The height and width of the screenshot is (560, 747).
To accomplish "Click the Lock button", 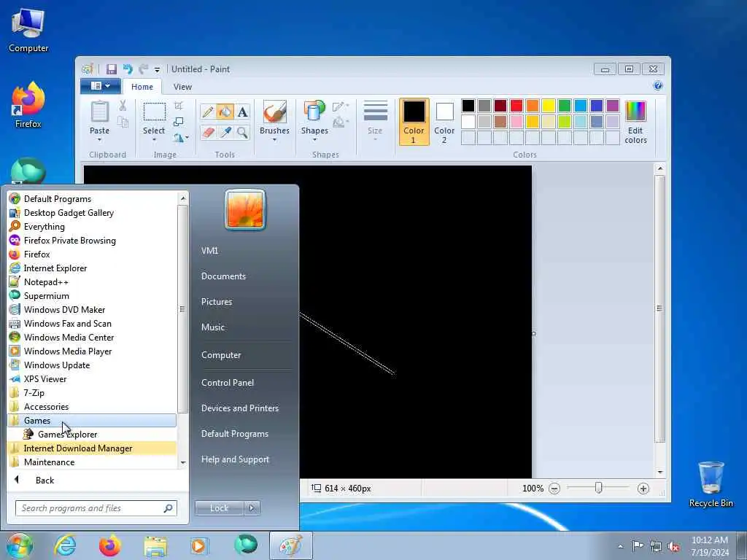I will pos(219,508).
